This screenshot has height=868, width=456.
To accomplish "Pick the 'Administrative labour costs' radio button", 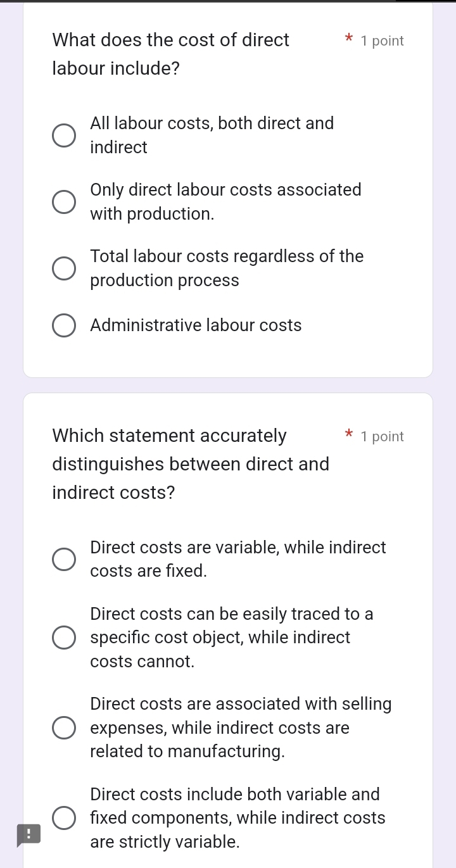I will pos(63,326).
